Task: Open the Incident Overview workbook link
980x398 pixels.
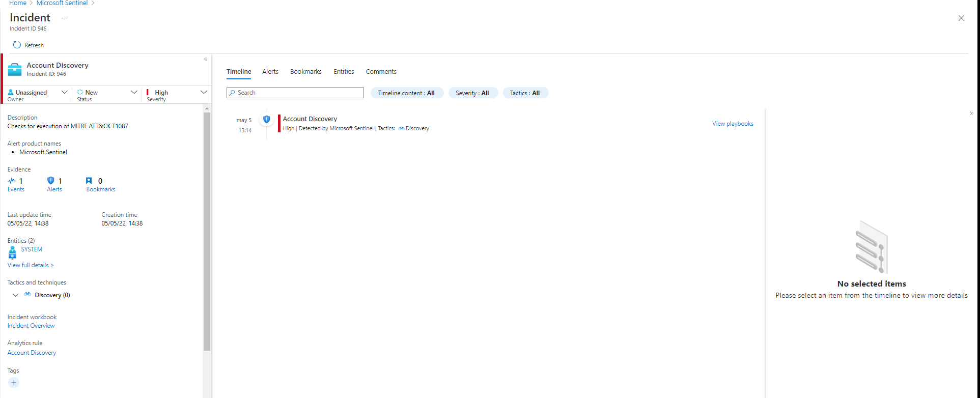Action: [31, 326]
